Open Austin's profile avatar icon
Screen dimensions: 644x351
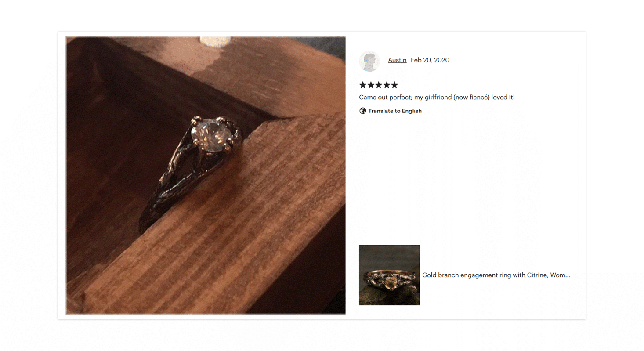click(369, 61)
